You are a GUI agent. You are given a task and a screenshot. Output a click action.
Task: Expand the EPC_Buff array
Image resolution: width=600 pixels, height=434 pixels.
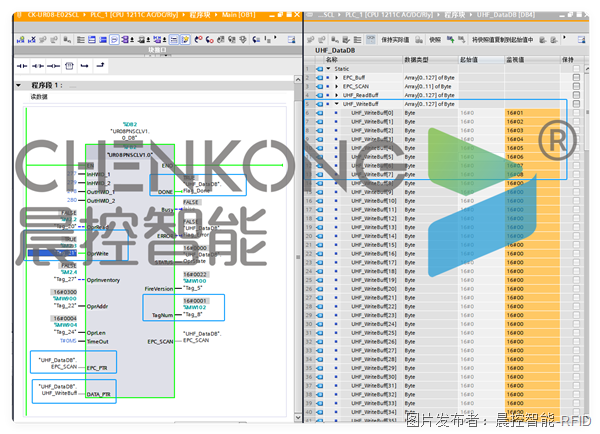tap(337, 78)
